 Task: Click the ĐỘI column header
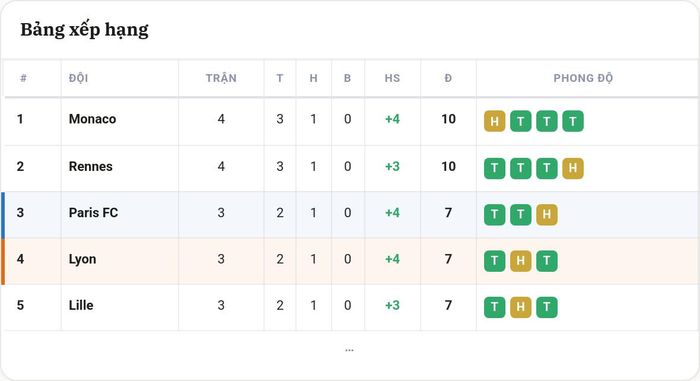point(79,78)
